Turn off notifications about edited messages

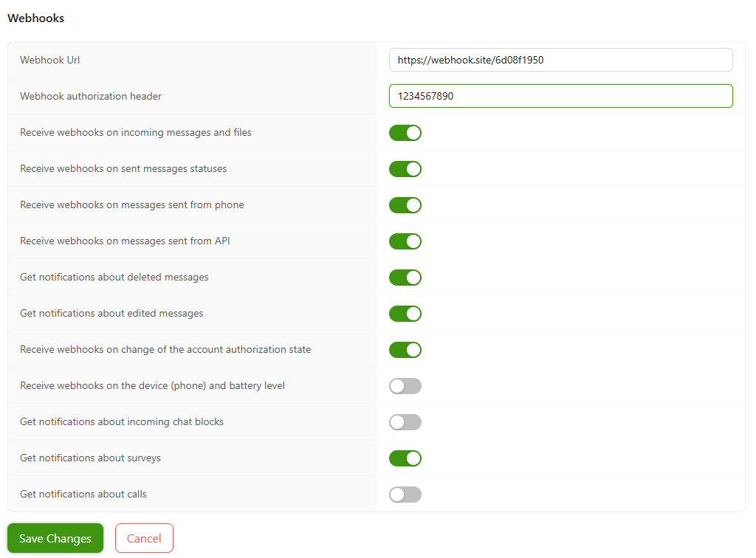405,314
